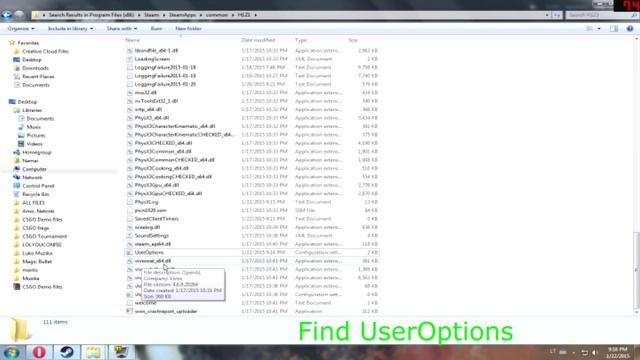The image size is (640, 360).
Task: Sort files by the Name column
Action: pos(133,40)
